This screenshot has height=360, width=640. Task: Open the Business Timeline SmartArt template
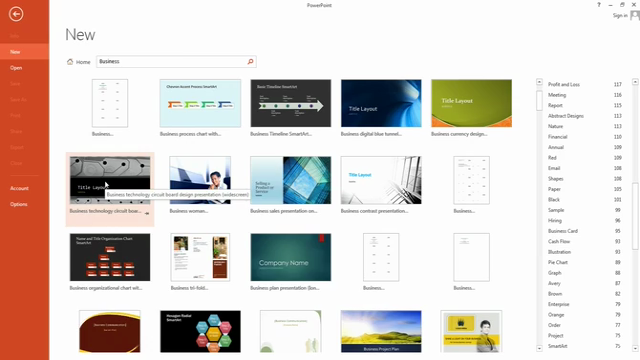tap(291, 103)
